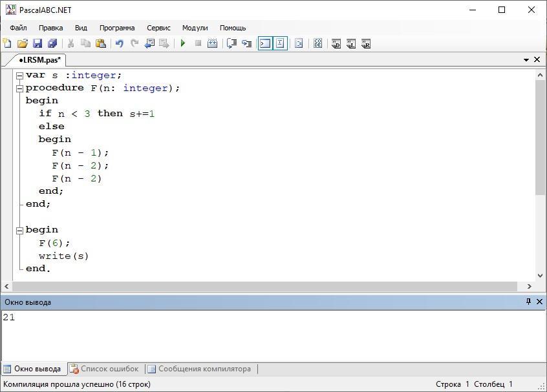
Task: Undo the last edit via toolbar
Action: pos(119,43)
